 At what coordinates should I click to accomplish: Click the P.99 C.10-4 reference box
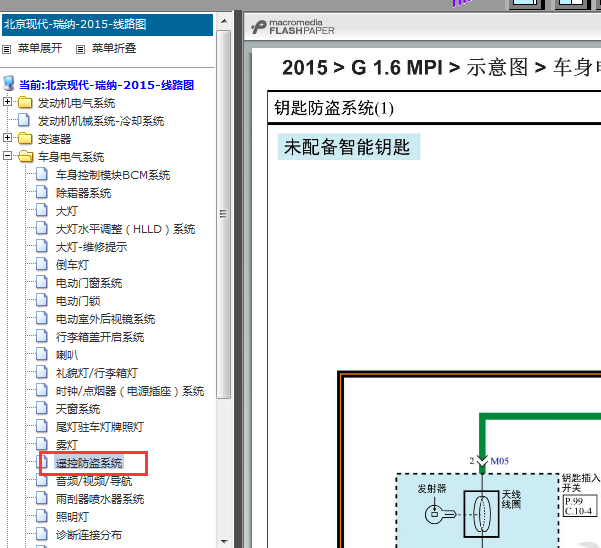click(x=580, y=506)
